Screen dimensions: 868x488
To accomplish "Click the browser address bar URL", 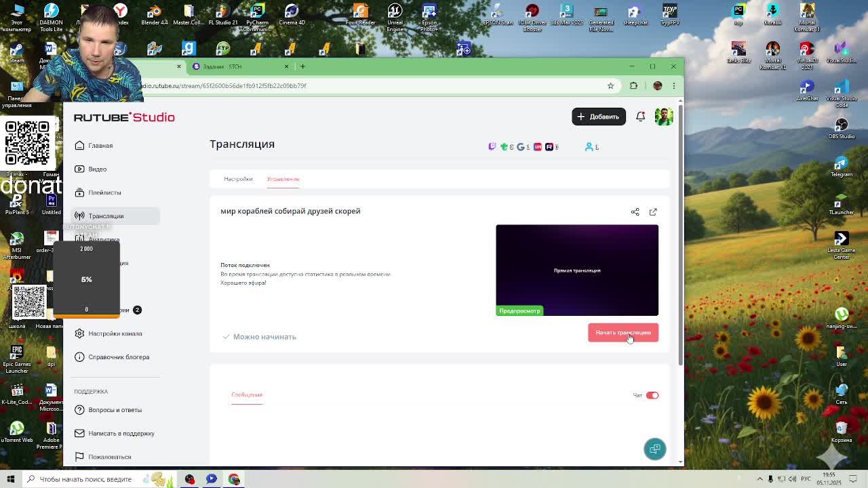I will click(x=224, y=86).
